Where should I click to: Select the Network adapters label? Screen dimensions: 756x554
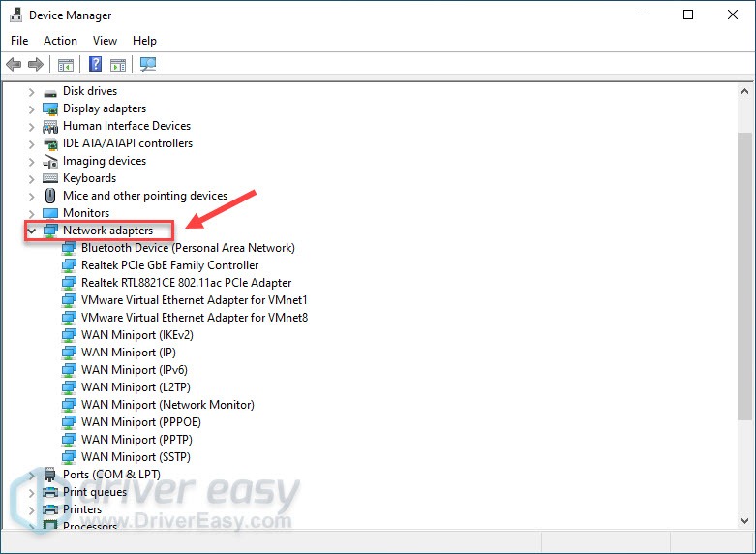(x=107, y=231)
